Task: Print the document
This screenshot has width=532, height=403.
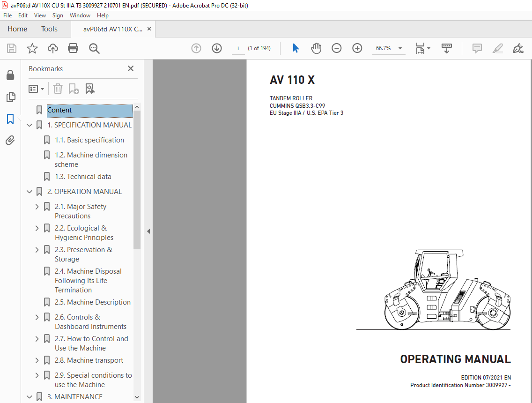Action: (x=73, y=48)
